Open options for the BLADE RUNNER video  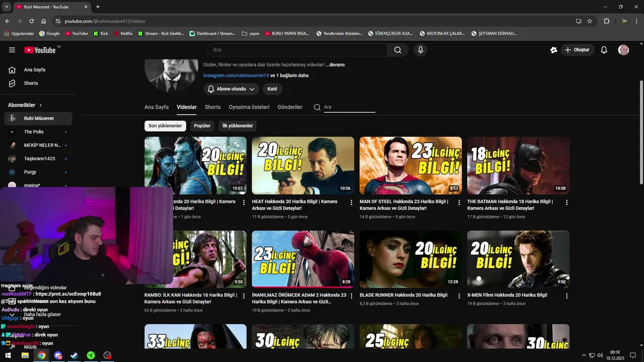(459, 296)
